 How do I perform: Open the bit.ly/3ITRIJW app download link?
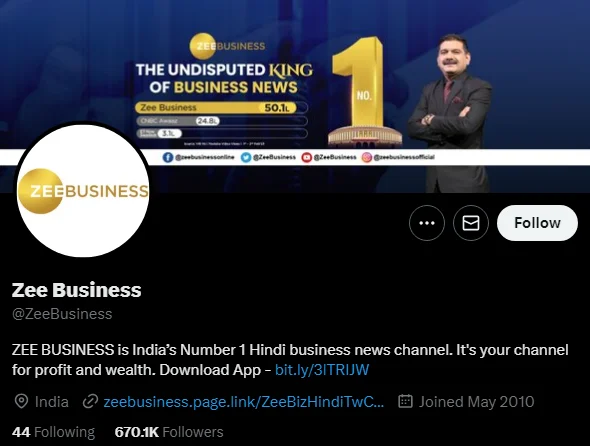point(322,370)
